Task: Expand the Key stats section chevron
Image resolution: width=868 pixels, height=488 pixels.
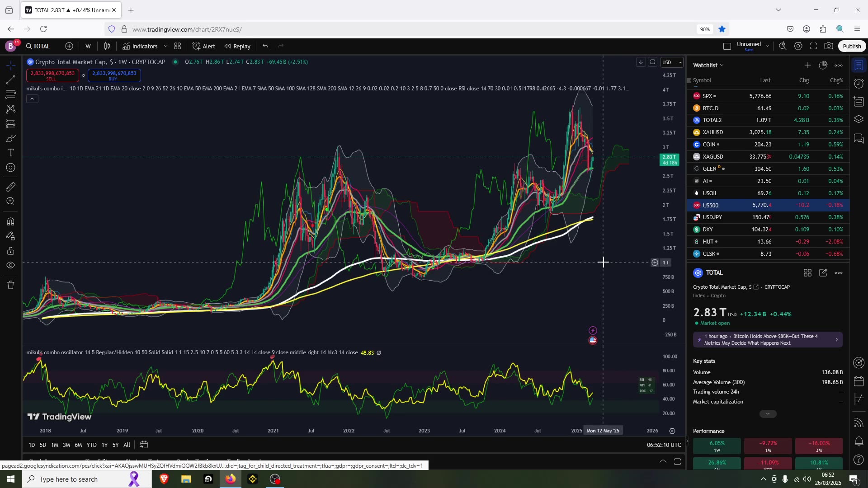Action: coord(767,414)
